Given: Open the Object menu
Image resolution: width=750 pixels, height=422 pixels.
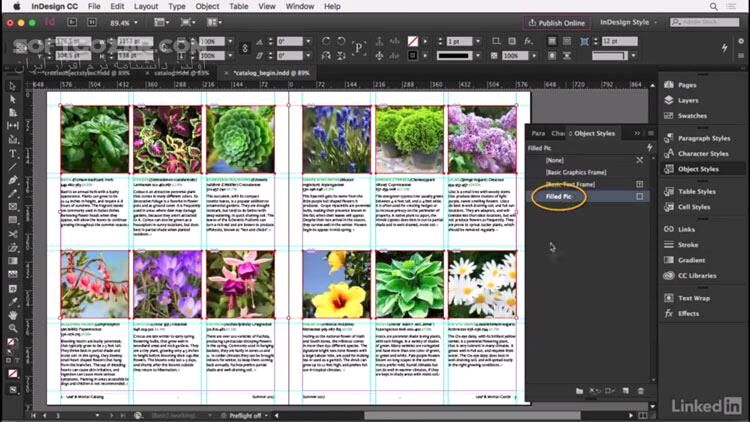Looking at the screenshot, I should tap(207, 6).
